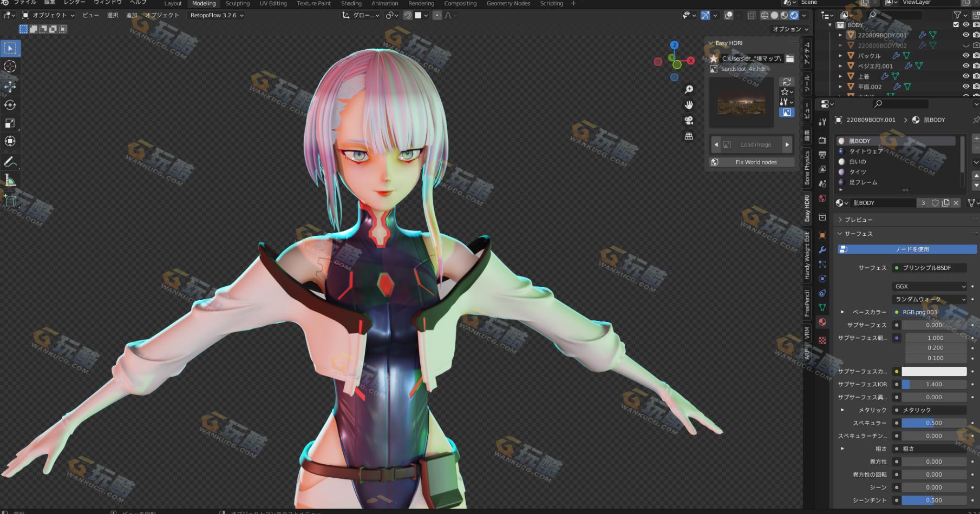Viewport: 980px width, 514px height.
Task: Add a new material slot with plus
Action: [976, 139]
